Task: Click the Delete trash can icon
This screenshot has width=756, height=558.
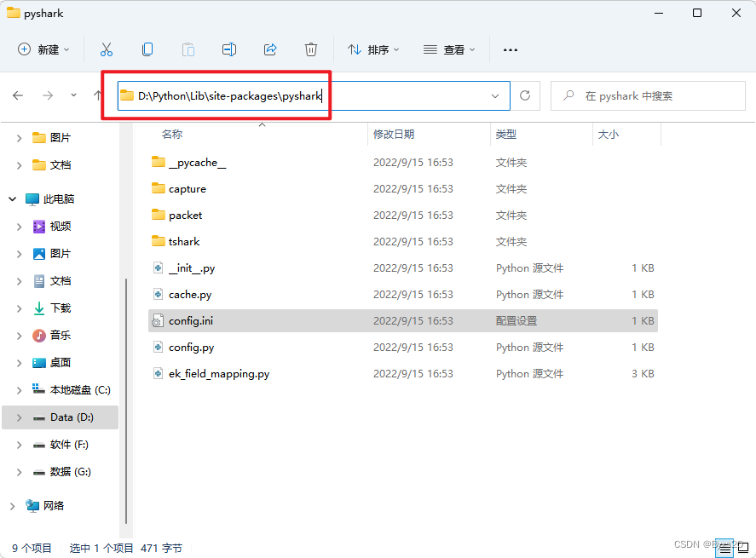Action: [x=311, y=49]
